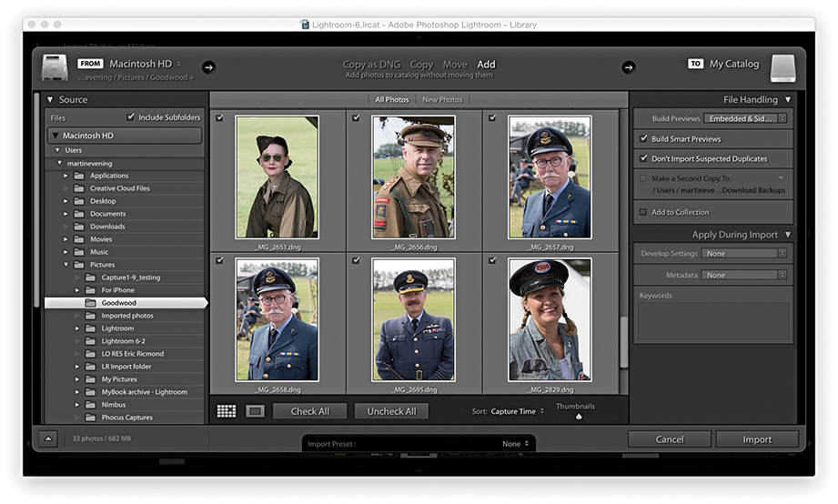Screen dimensions: 838x504
Task: Toggle the Include Subfolders checkbox
Action: point(131,117)
